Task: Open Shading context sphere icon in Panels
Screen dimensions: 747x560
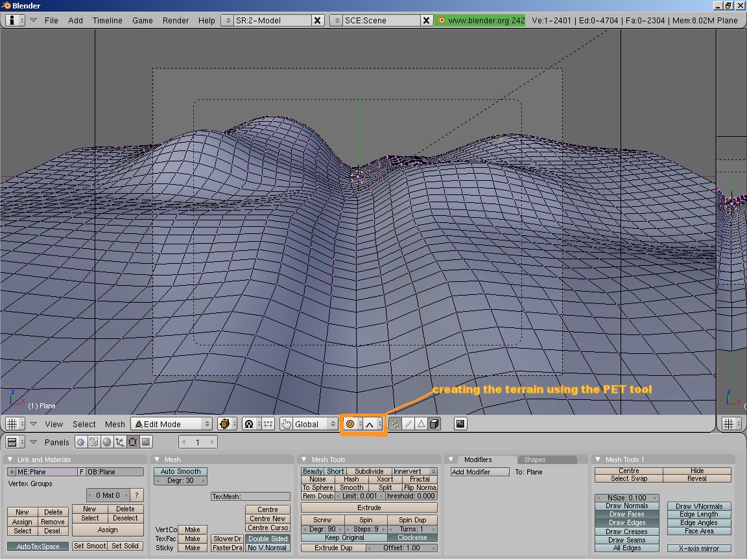Action: click(107, 442)
